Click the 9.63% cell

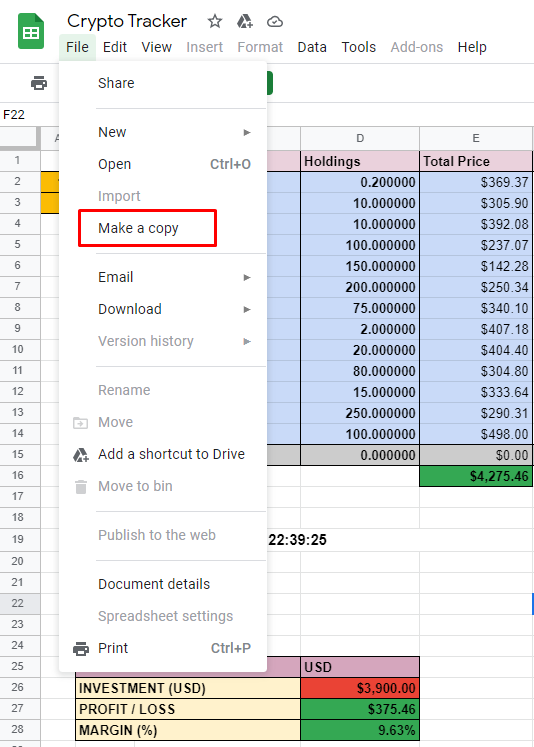click(x=360, y=730)
